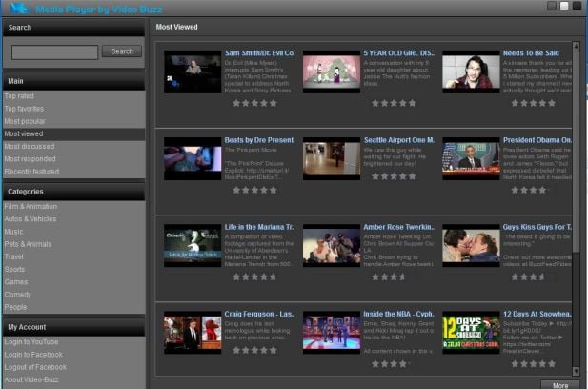
Task: Open the 12 Days At Snowbea. thumbnail
Action: tap(471, 333)
